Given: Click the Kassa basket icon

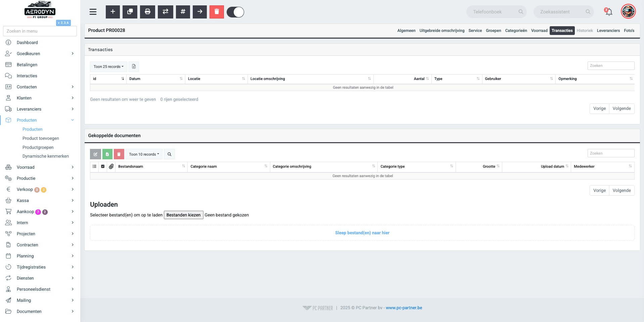Looking at the screenshot, I should point(8,200).
